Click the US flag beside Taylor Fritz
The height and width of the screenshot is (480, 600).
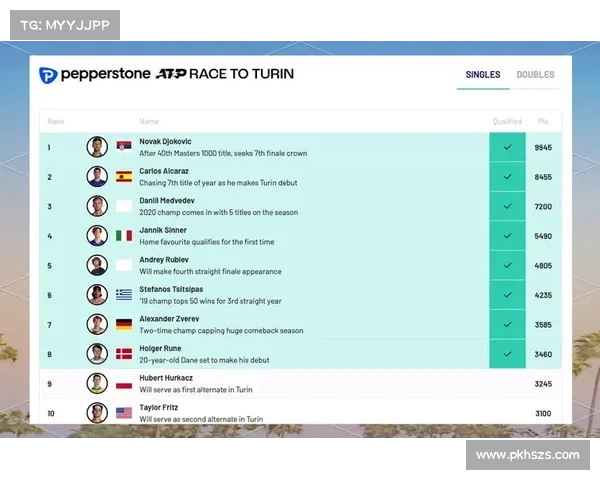tap(124, 413)
